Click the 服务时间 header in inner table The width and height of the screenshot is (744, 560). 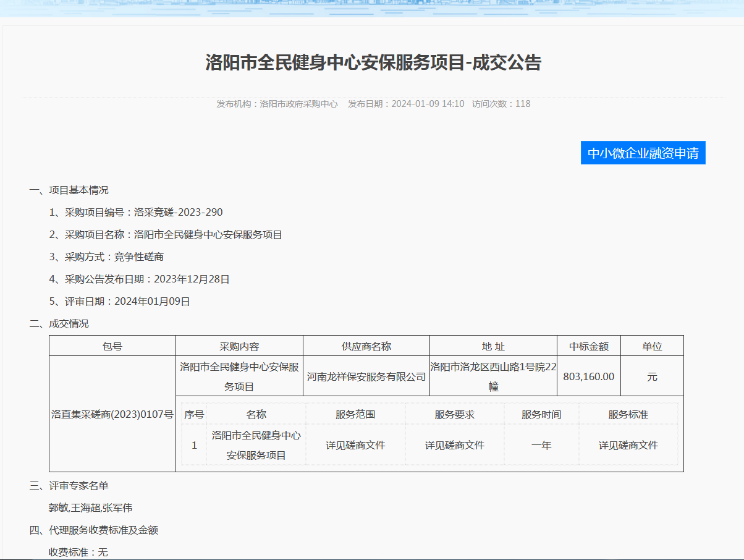click(541, 414)
